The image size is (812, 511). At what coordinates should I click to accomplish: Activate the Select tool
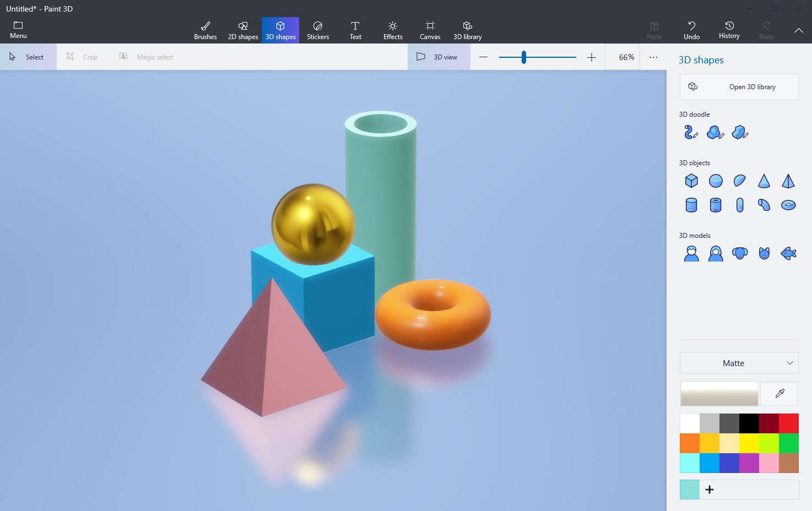28,57
